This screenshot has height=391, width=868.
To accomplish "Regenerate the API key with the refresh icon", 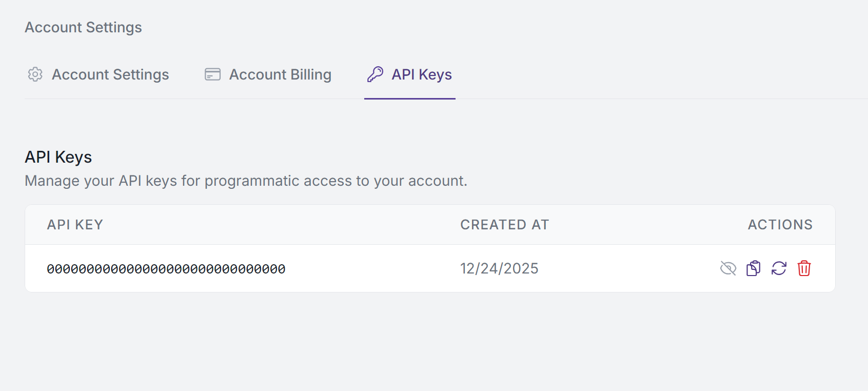I will (779, 268).
